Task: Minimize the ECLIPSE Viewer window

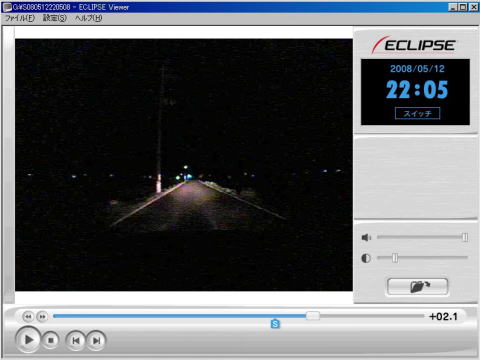Action: 452,7
